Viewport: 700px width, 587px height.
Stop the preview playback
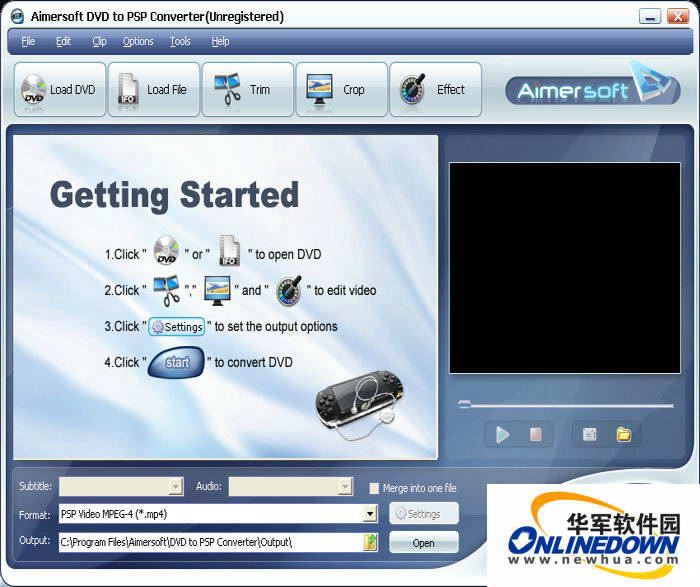click(x=536, y=434)
